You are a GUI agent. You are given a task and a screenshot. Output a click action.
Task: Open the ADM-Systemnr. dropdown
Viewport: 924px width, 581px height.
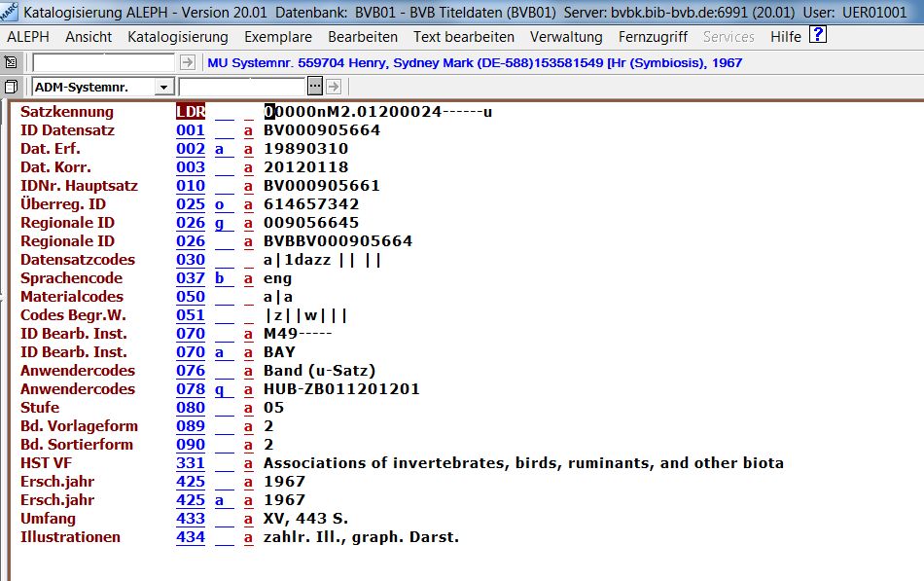162,87
